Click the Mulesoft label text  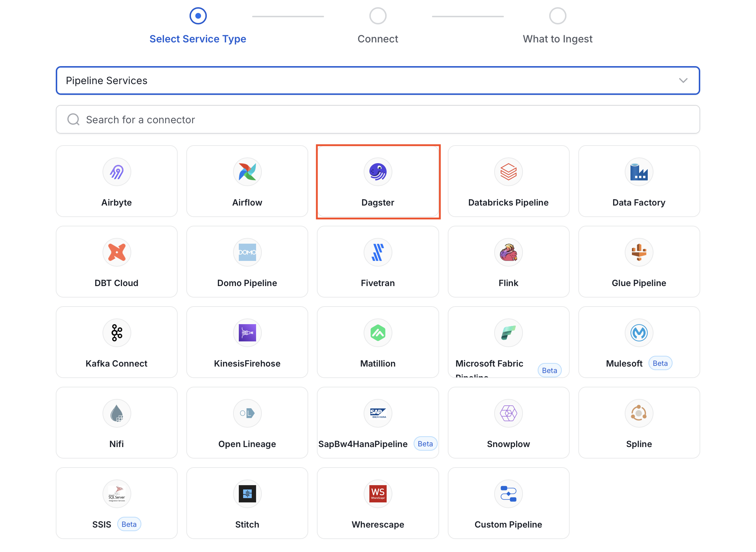coord(624,363)
